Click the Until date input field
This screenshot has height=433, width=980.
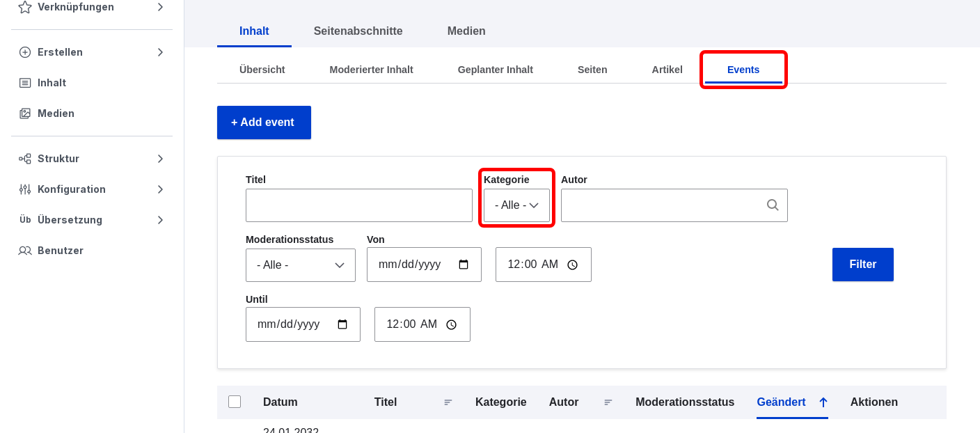coord(303,324)
